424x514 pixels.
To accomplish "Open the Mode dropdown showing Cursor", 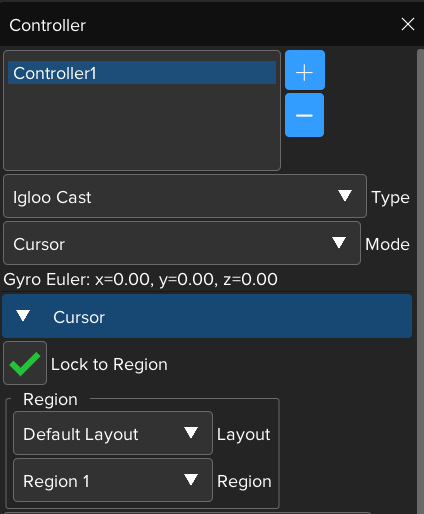I will pos(182,243).
